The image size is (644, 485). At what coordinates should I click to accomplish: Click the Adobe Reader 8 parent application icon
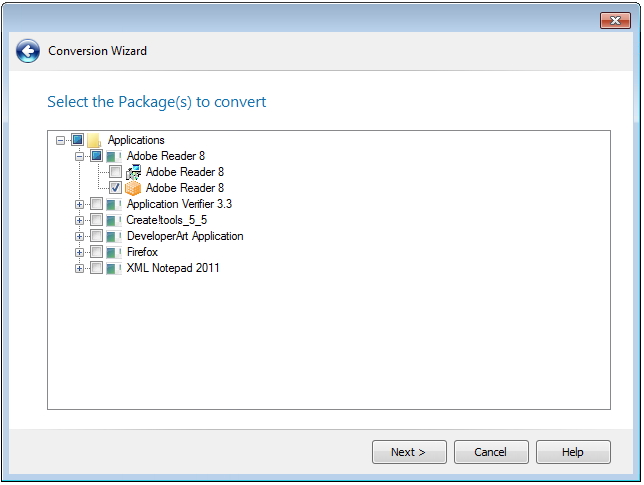(114, 157)
